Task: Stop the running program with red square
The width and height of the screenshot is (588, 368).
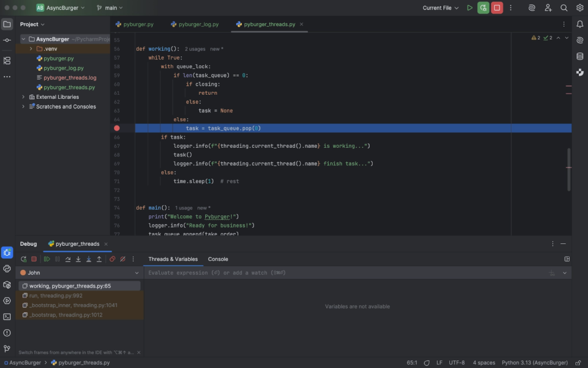Action: click(497, 8)
